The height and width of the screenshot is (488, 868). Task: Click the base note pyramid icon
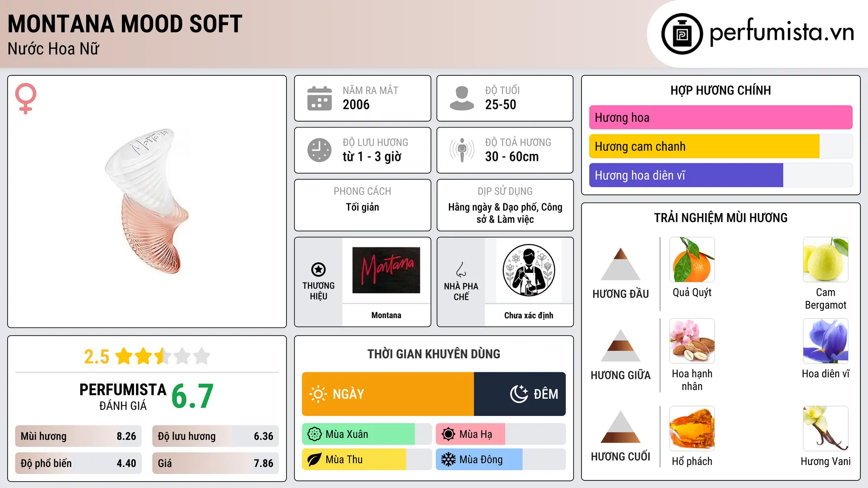pyautogui.click(x=620, y=427)
